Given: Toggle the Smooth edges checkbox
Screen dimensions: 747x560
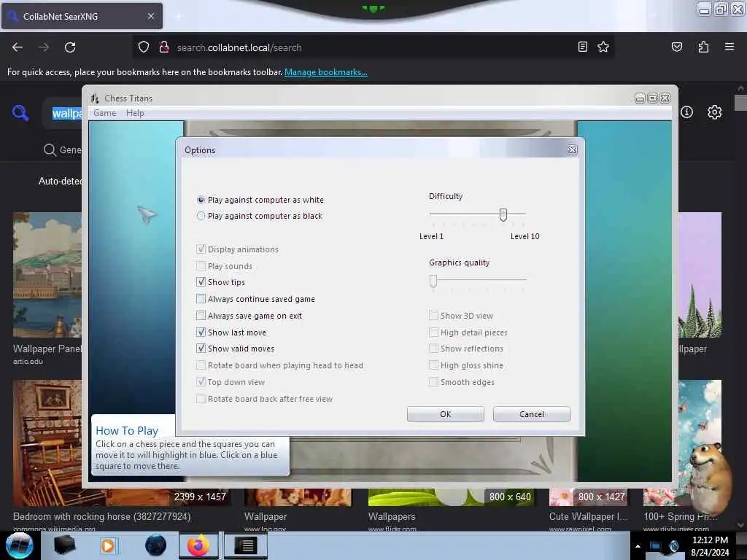Looking at the screenshot, I should [x=433, y=382].
